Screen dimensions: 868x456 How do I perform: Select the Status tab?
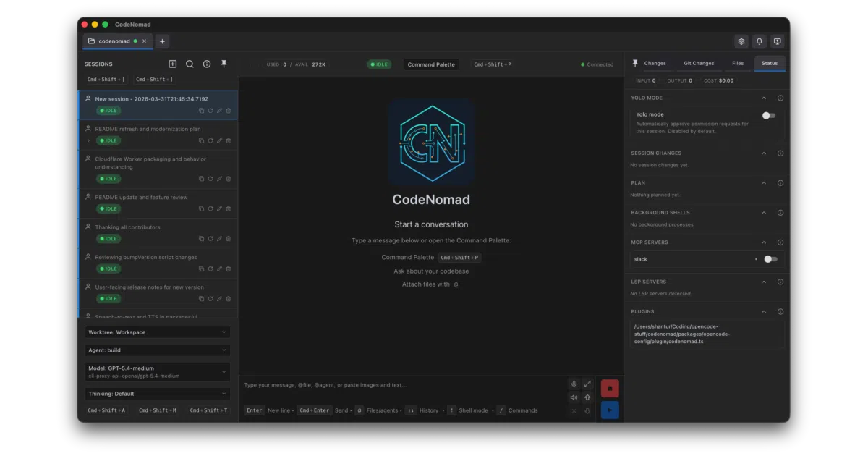click(770, 64)
